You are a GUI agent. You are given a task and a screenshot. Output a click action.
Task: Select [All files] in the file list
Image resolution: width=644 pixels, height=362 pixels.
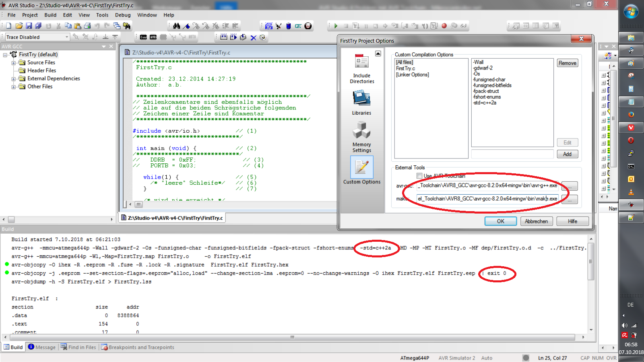[405, 62]
